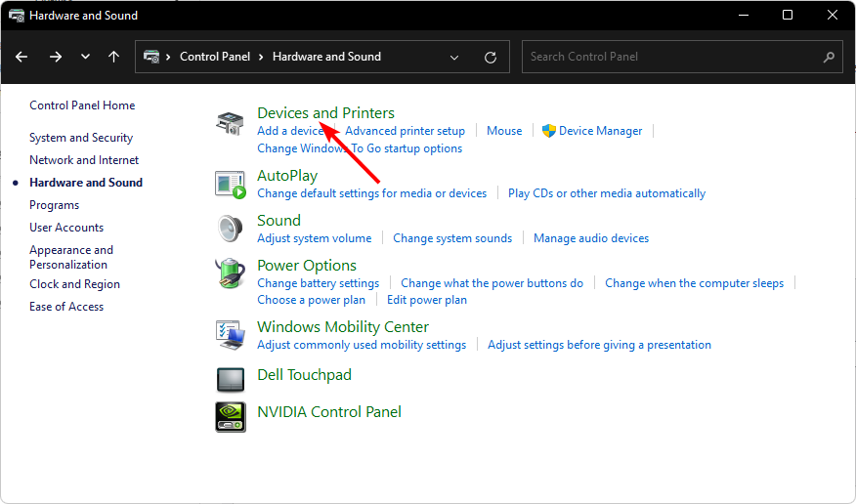
Task: Open Devices and Printers heading
Action: click(x=325, y=113)
